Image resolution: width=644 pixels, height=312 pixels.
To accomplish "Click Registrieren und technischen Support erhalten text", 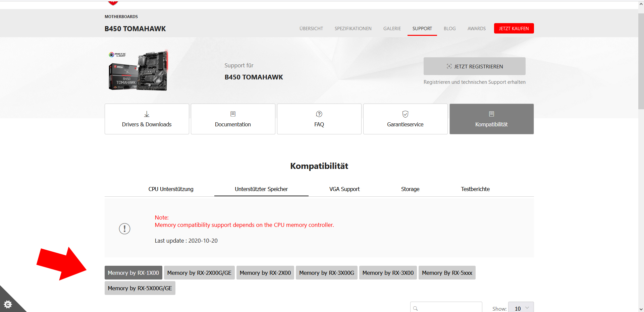I will [x=475, y=82].
